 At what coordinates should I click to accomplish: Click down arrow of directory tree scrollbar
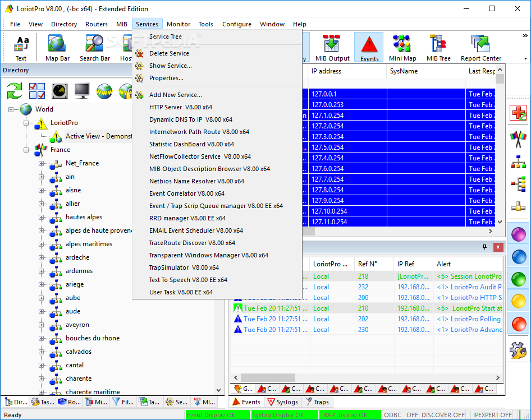pos(218,390)
